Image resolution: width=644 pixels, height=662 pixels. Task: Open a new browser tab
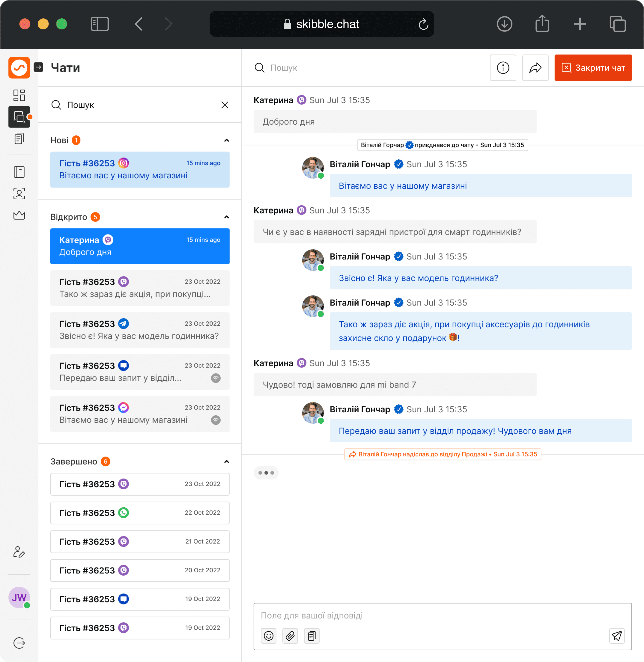pyautogui.click(x=580, y=24)
